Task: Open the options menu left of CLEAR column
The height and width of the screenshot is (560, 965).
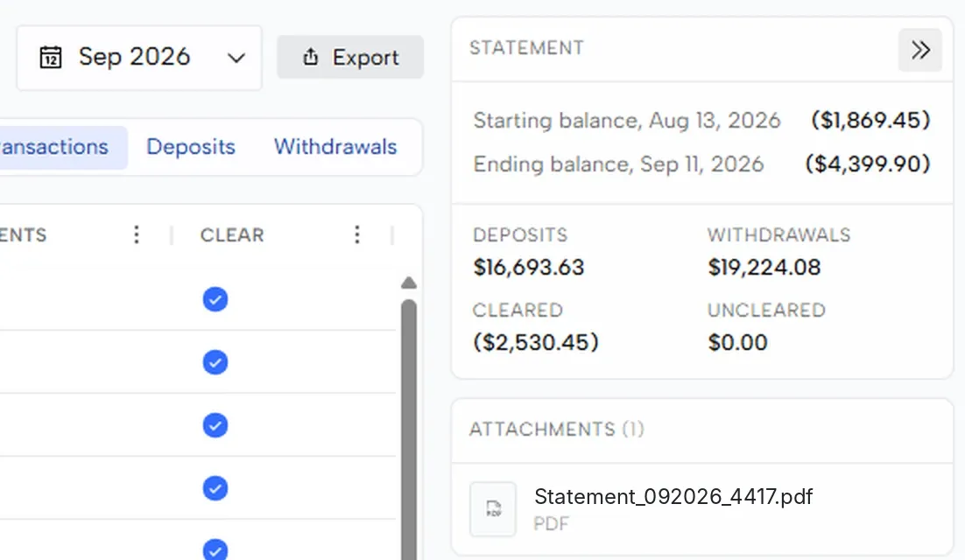Action: 137,234
